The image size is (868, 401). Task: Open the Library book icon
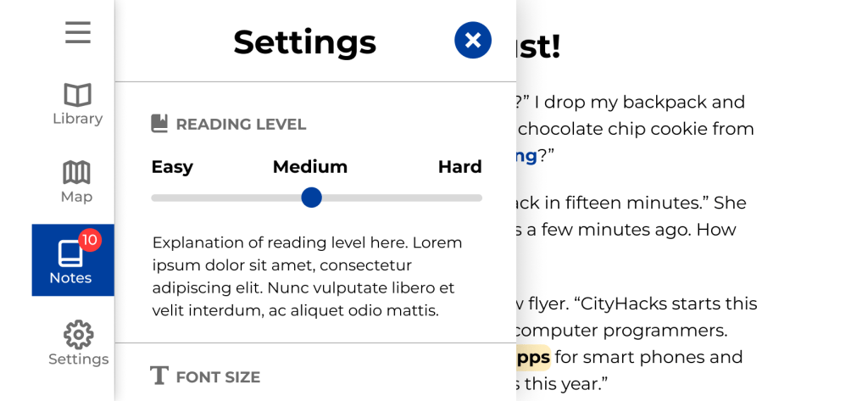77,95
